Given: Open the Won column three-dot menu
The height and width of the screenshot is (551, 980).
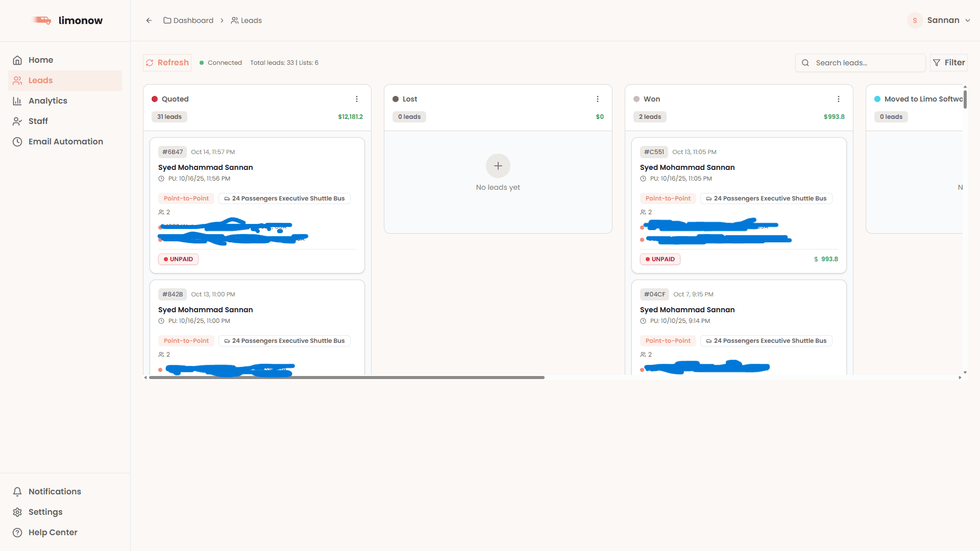Looking at the screenshot, I should click(x=839, y=99).
